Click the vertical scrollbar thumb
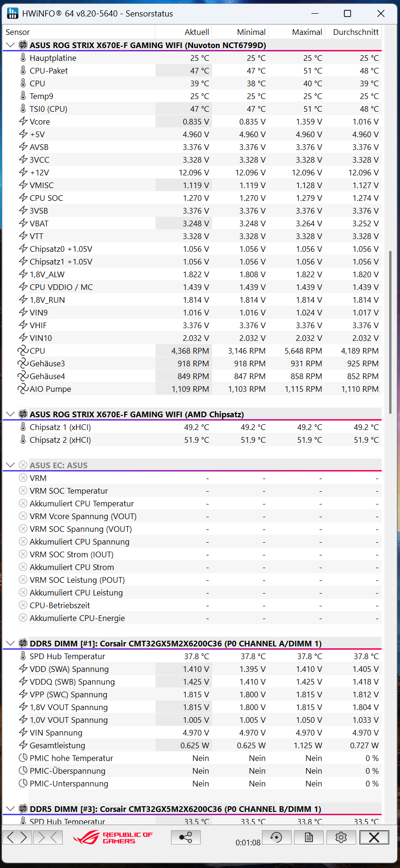Image resolution: width=400 pixels, height=868 pixels. [x=390, y=332]
